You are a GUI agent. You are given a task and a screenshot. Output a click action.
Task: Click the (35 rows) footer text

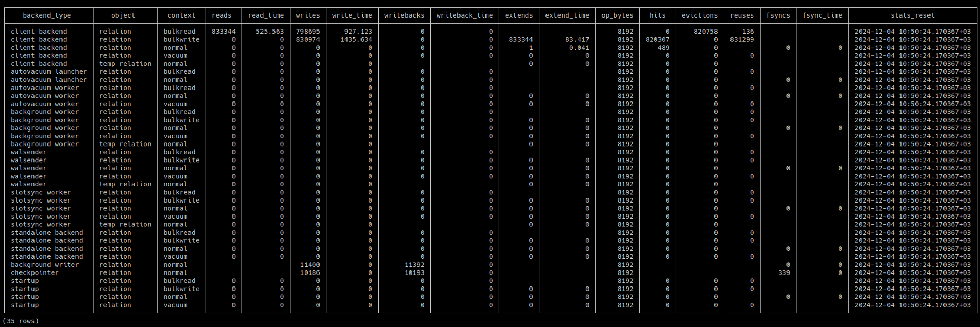point(21,321)
